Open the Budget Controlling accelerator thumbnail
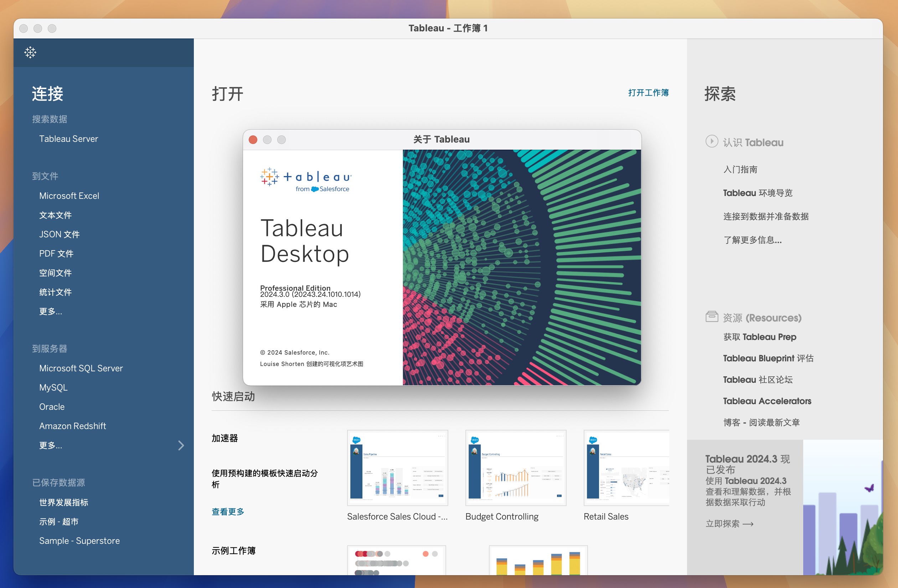 515,468
